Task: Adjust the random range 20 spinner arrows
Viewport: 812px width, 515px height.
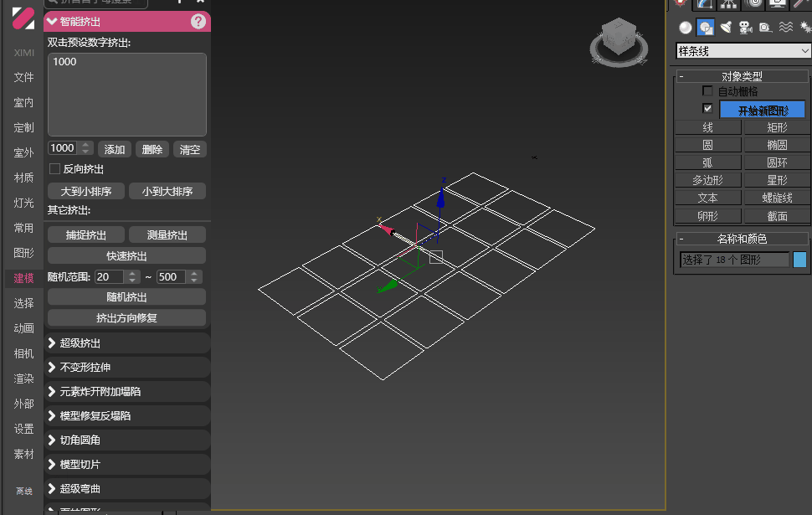Action: point(132,276)
